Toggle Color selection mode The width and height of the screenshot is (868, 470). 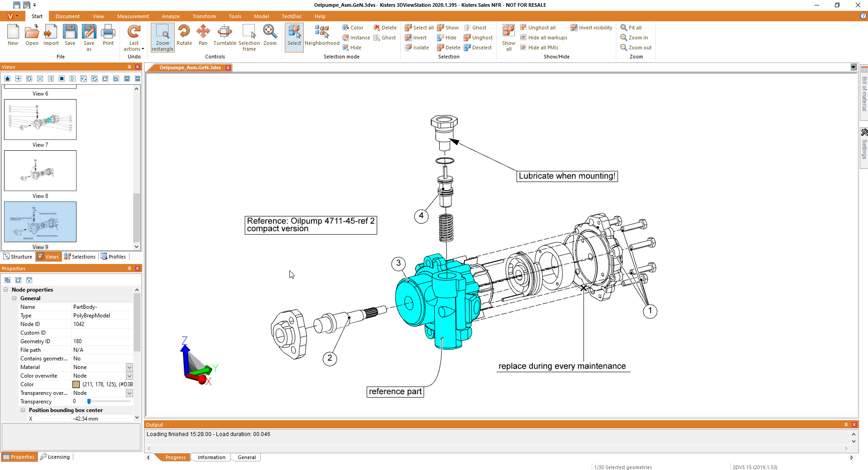click(352, 28)
